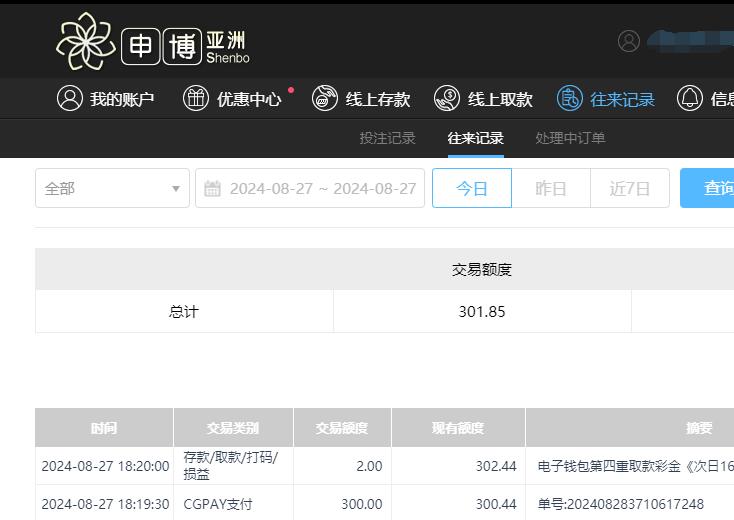Open 线上取款 menu item
Screen dimensions: 734x520
point(500,99)
